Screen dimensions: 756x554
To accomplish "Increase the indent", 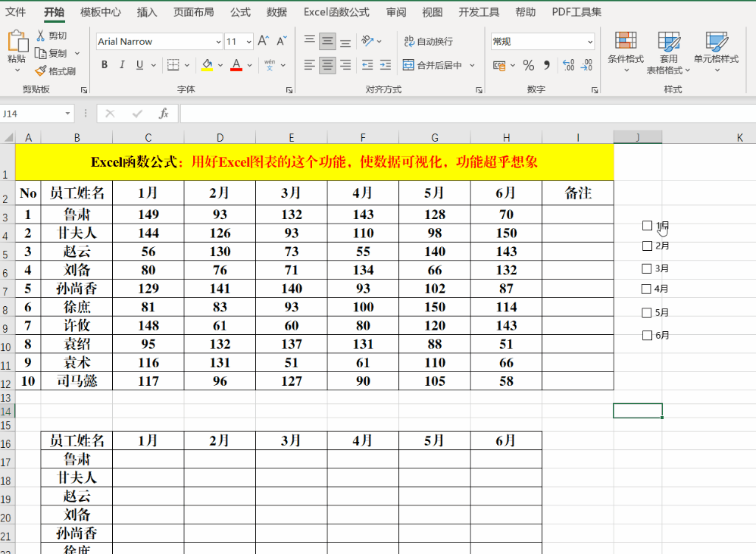I will tap(386, 64).
